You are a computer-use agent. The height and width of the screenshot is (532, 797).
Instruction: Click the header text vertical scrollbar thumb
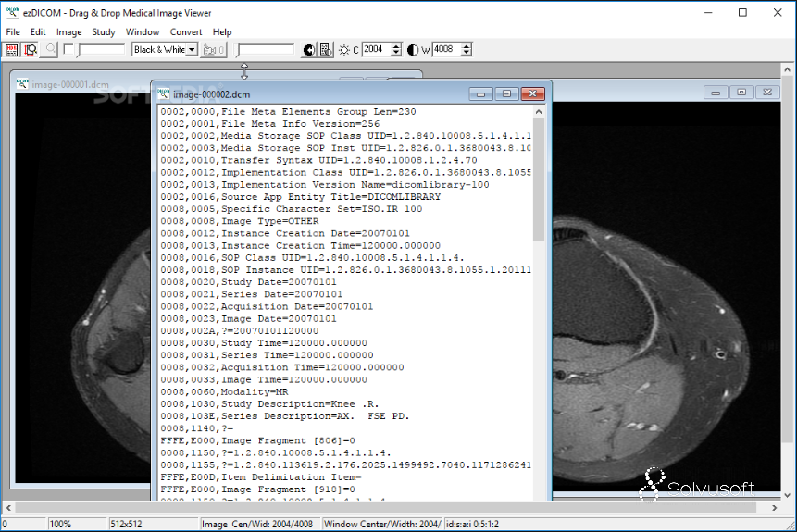[539, 179]
